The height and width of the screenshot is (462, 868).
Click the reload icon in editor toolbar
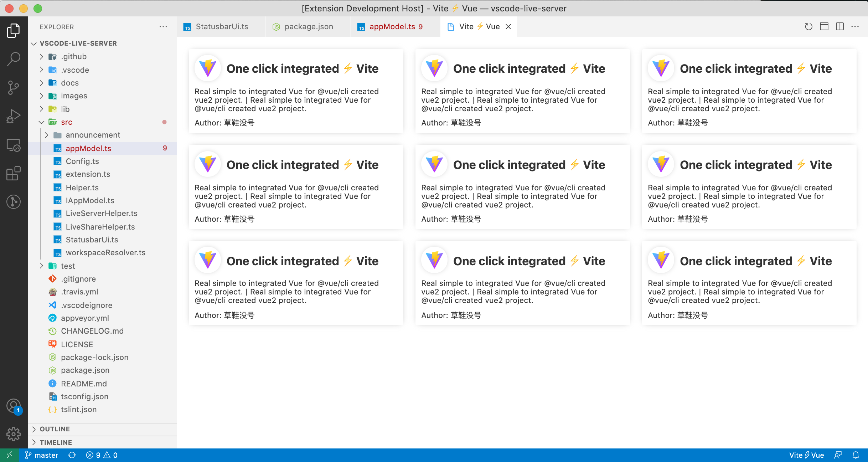point(808,27)
